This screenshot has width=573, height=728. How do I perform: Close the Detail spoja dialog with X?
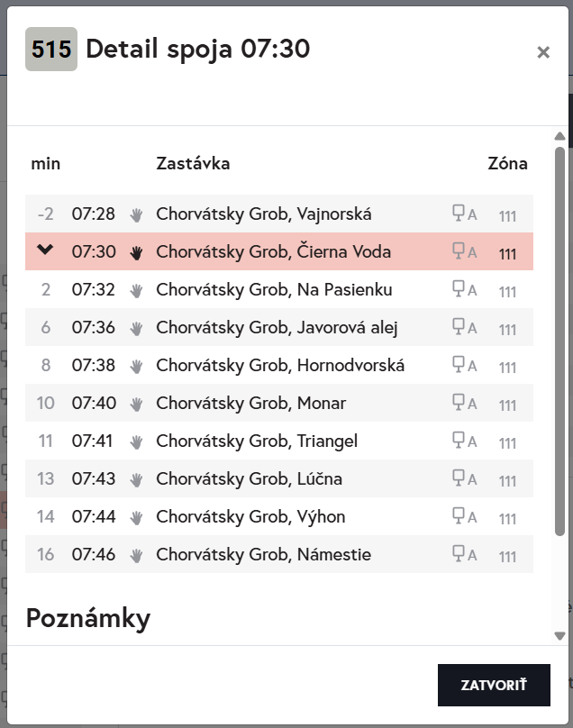[543, 52]
